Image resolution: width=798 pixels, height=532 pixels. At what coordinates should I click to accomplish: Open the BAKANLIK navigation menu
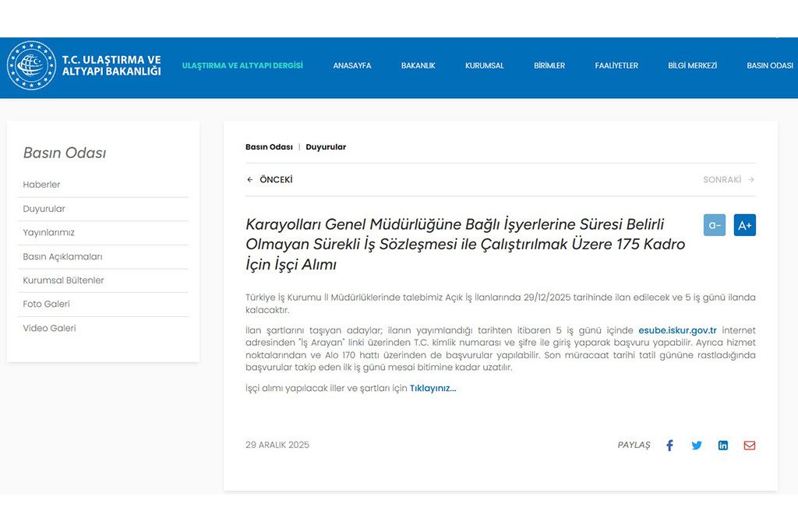coord(418,66)
